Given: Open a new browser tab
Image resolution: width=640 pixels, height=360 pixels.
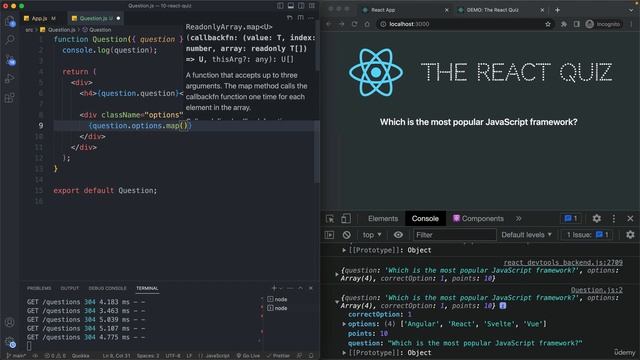Looking at the screenshot, I should pos(557,10).
